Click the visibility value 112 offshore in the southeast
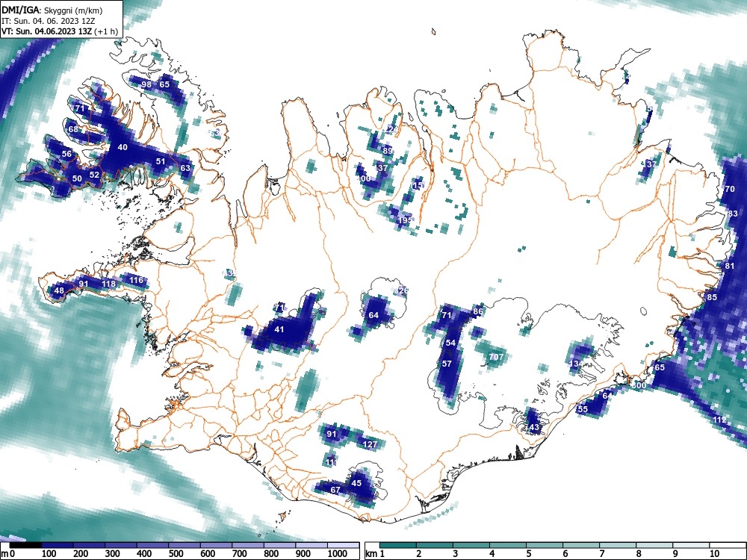This screenshot has height=560, width=747. pyautogui.click(x=720, y=420)
